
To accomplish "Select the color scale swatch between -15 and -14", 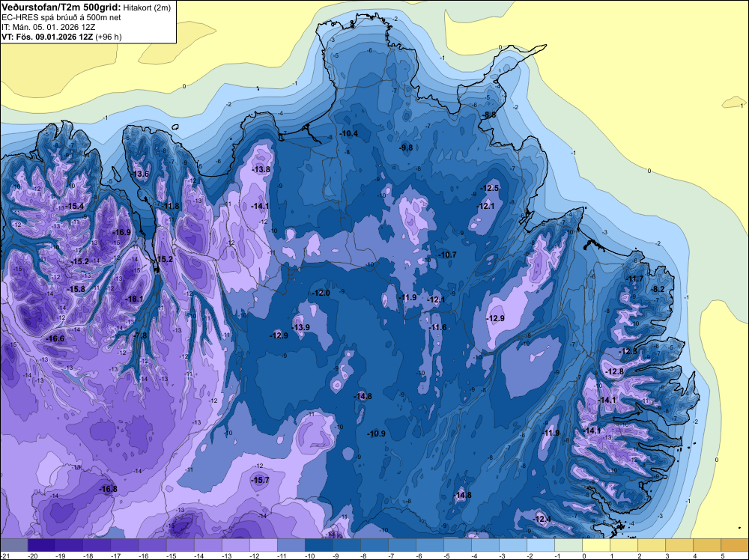I will tap(181, 545).
